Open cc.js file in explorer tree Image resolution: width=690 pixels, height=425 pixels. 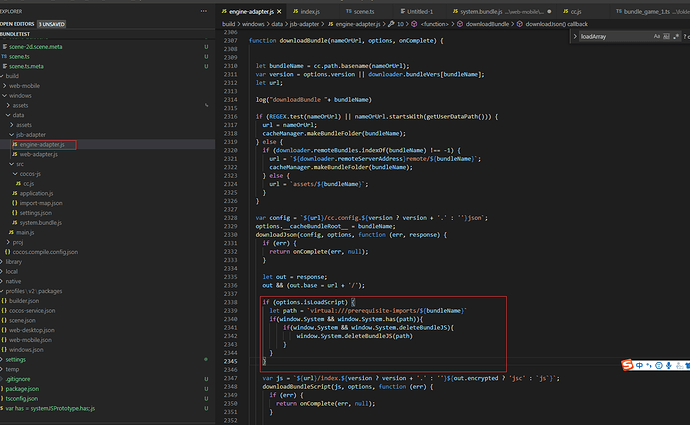coord(29,183)
